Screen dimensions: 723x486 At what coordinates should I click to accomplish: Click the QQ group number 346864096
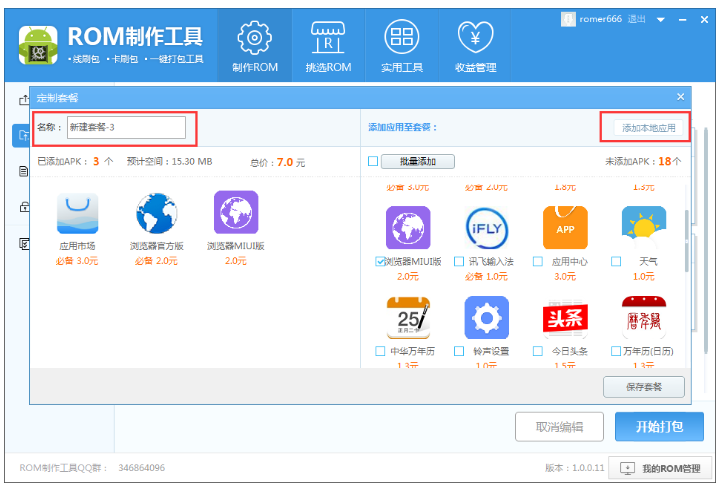pos(142,468)
